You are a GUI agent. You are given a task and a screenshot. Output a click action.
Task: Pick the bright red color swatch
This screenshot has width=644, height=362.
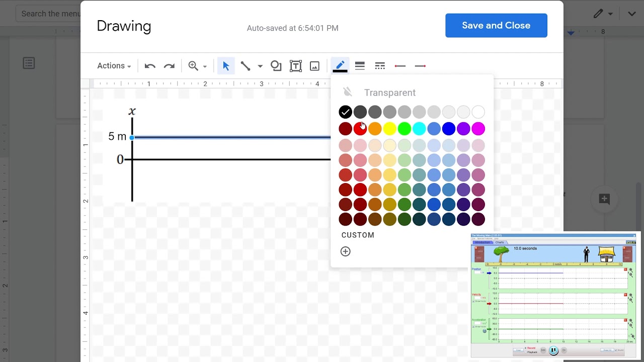(x=360, y=129)
